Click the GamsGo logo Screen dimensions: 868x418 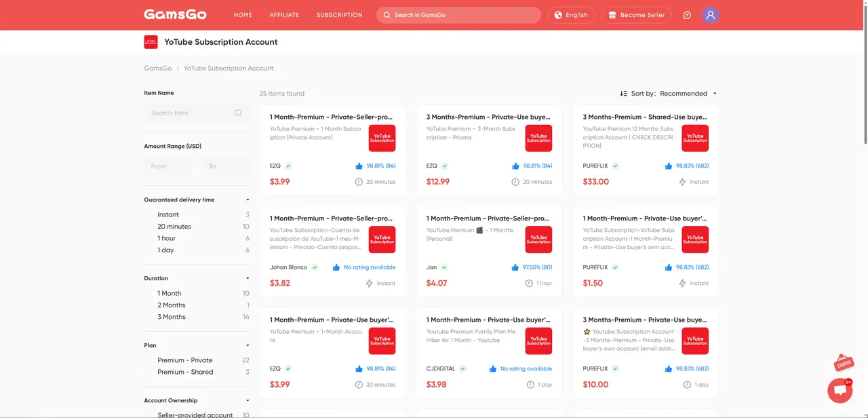click(x=175, y=15)
